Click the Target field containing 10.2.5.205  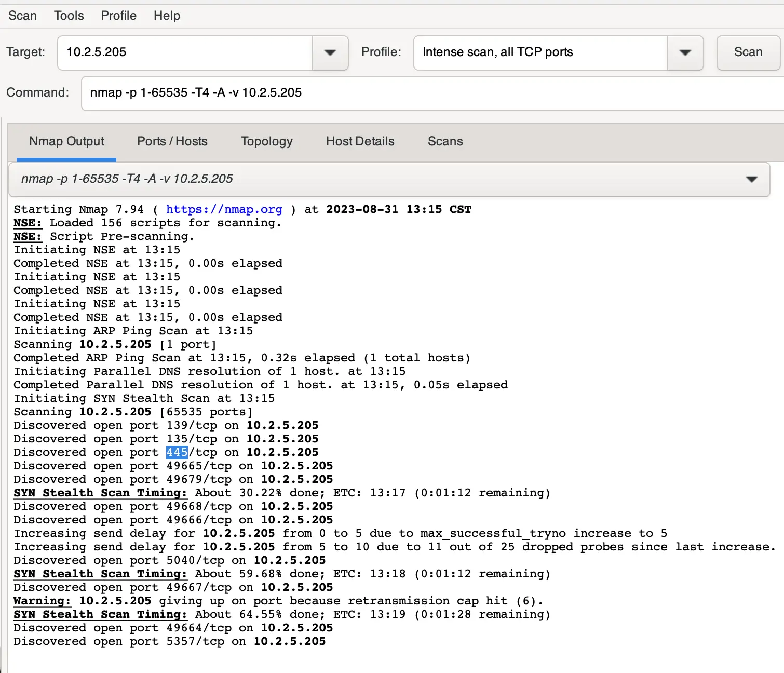pyautogui.click(x=184, y=52)
